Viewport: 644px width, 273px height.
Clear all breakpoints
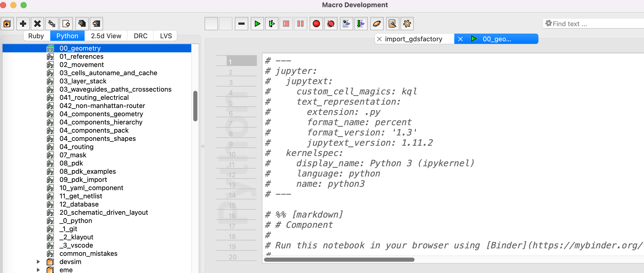[x=331, y=24]
